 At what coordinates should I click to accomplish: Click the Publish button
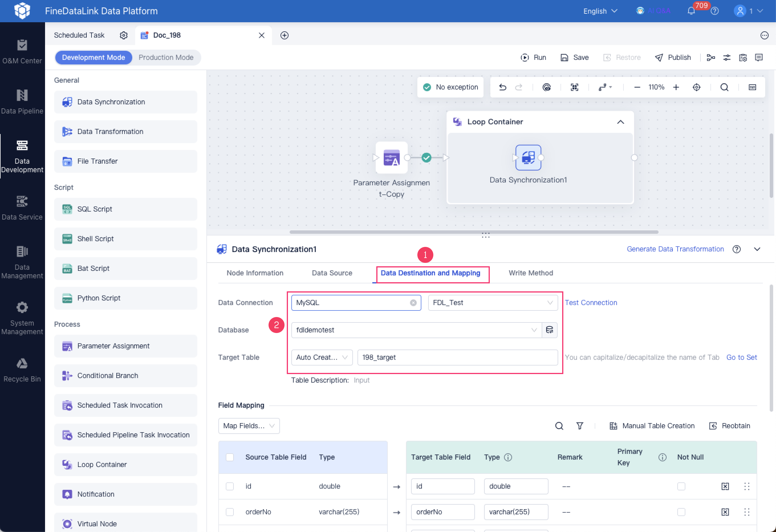[x=673, y=57]
